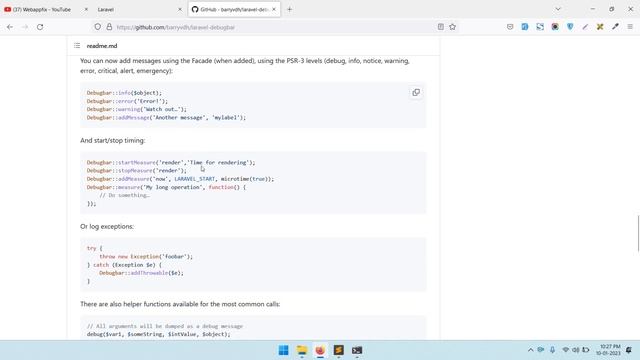
Task: Close the GitHub laravel-debugbar tab
Action: coord(274,9)
